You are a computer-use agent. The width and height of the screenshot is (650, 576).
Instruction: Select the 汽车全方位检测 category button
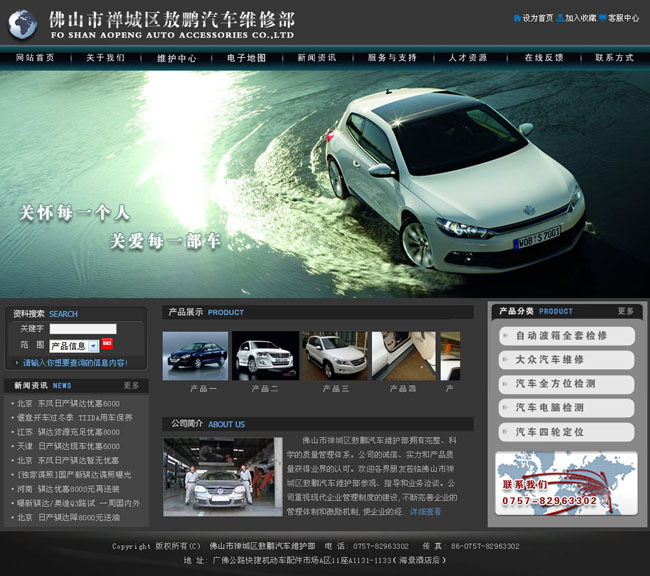click(x=567, y=384)
